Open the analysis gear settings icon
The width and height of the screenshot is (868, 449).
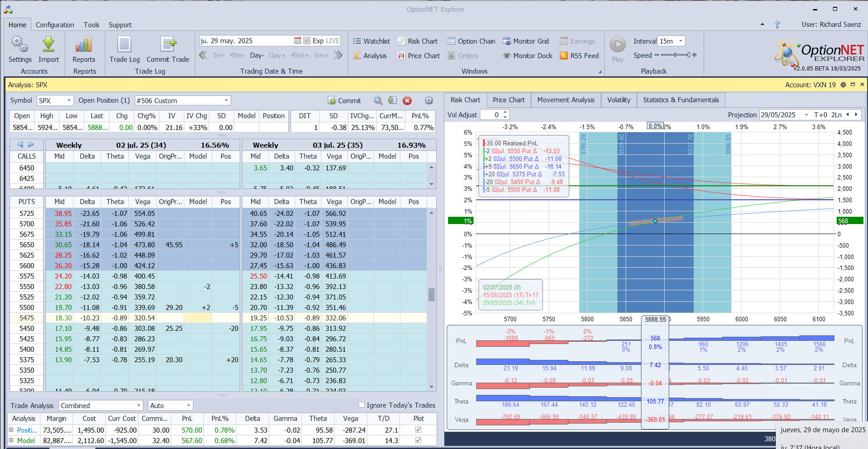pos(429,100)
